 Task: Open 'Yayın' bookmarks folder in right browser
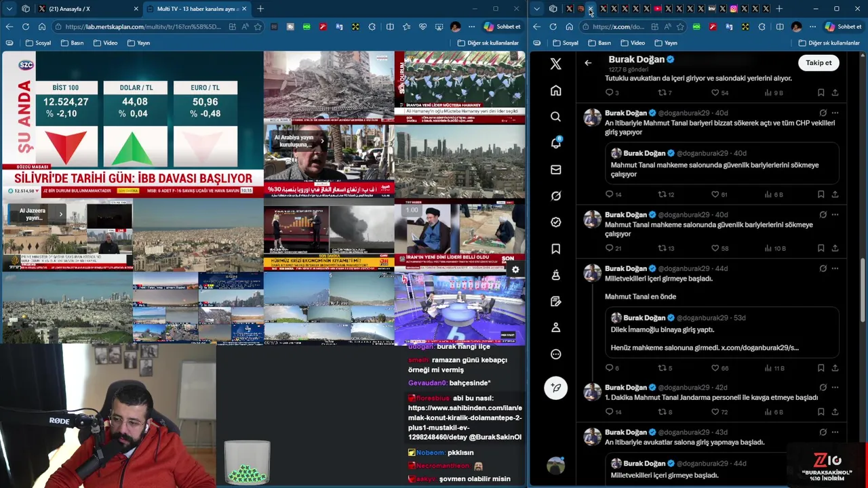coord(665,43)
